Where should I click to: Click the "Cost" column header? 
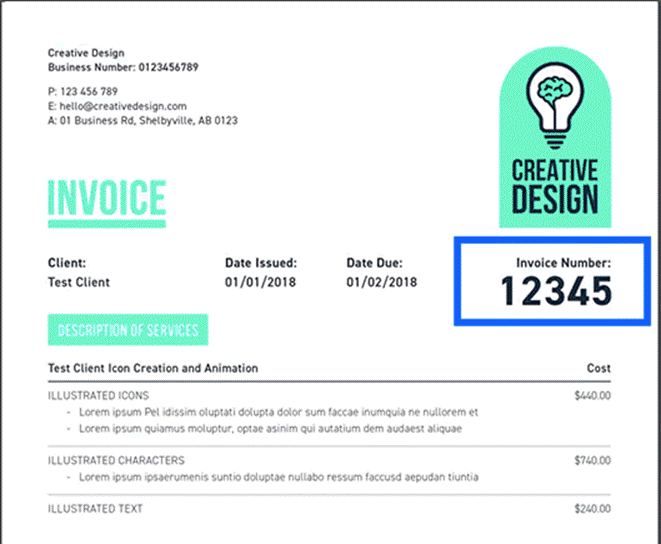tap(599, 368)
